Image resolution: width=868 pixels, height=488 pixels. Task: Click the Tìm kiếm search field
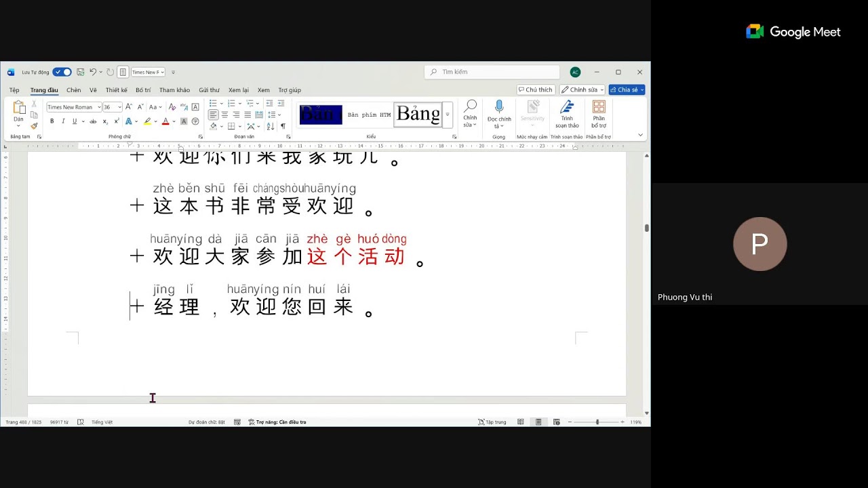pyautogui.click(x=492, y=72)
